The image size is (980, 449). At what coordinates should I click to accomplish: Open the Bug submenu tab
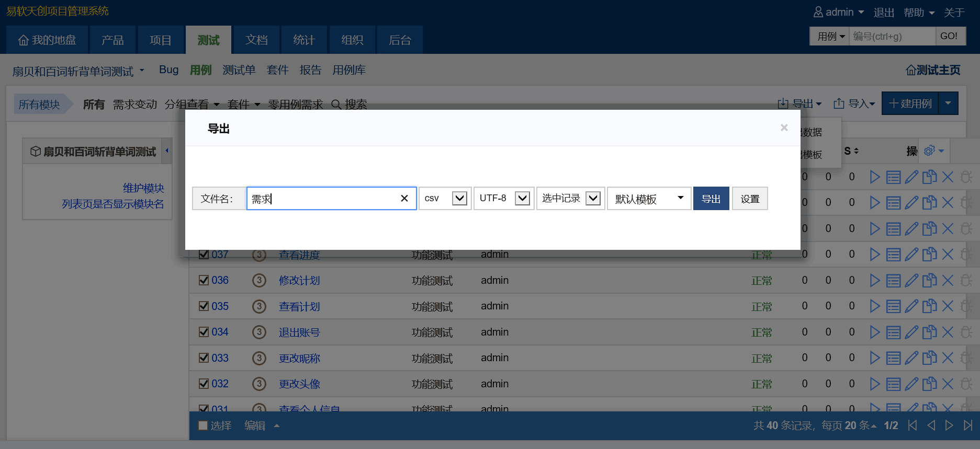pyautogui.click(x=168, y=70)
